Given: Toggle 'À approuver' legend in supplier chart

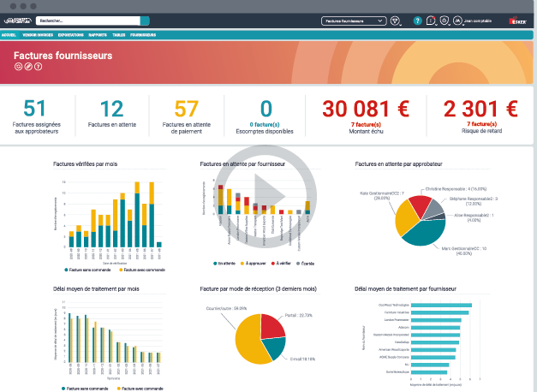Looking at the screenshot, I should [x=254, y=264].
